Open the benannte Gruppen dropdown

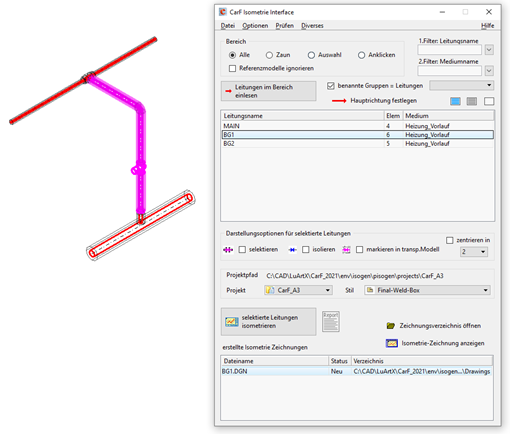(461, 85)
